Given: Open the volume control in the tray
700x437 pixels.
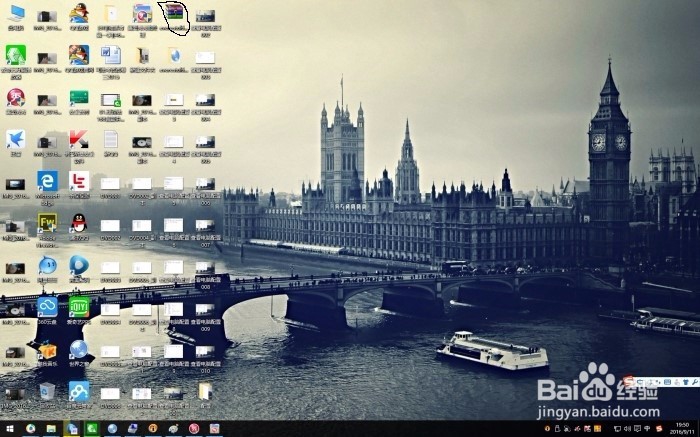Looking at the screenshot, I should 627,429.
